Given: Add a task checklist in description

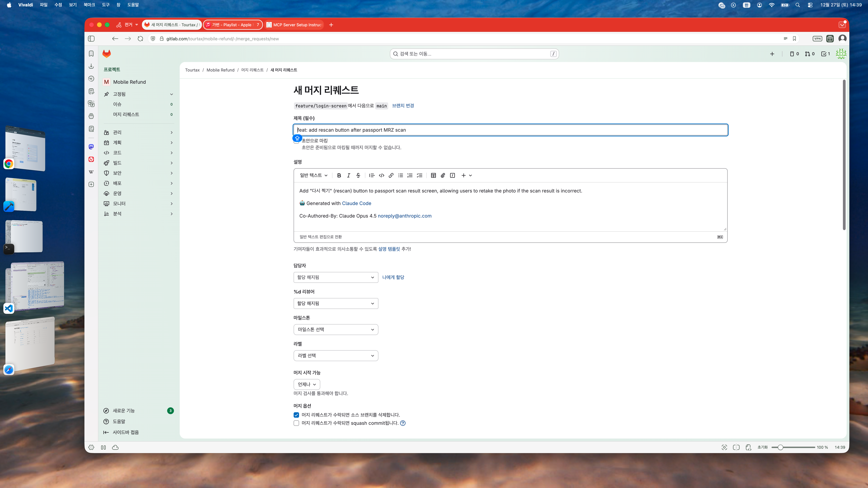Looking at the screenshot, I should click(x=420, y=176).
